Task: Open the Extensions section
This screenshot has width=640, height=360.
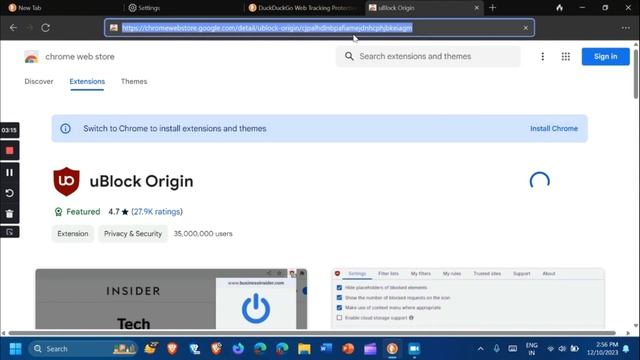Action: [x=87, y=81]
